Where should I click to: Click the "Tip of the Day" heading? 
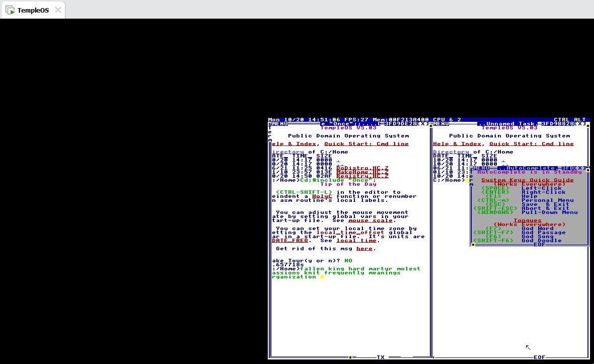click(x=348, y=184)
